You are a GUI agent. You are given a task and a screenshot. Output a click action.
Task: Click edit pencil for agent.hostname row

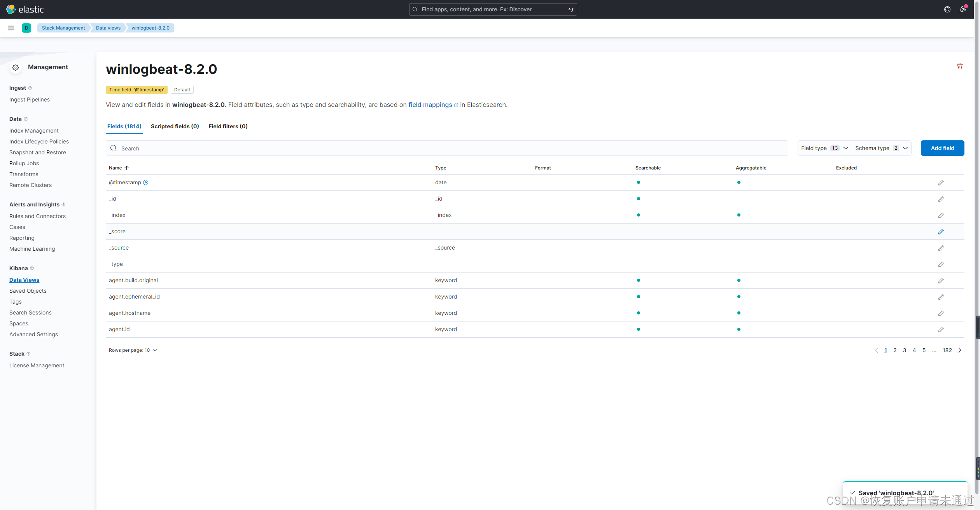[x=941, y=313]
